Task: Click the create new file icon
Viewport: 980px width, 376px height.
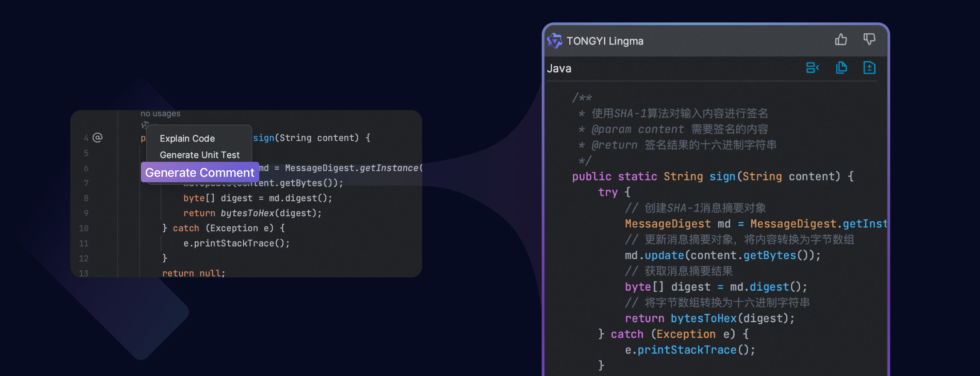Action: click(869, 68)
